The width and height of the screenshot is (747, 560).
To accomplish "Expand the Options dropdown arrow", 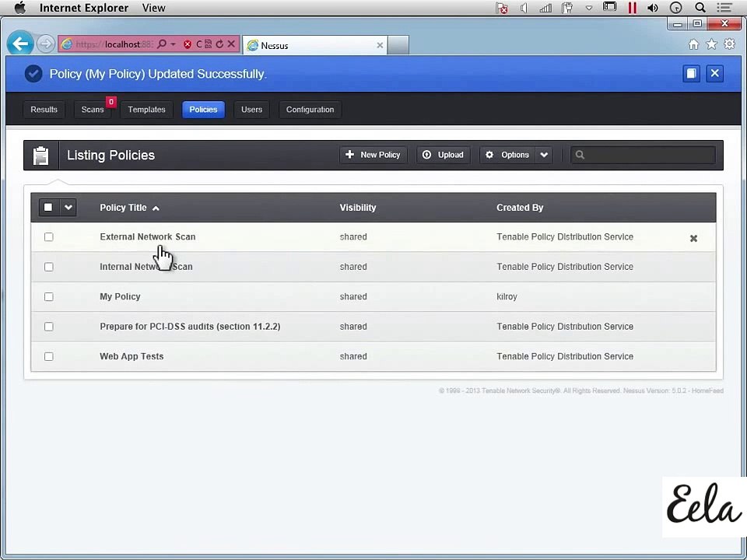I will [x=544, y=155].
